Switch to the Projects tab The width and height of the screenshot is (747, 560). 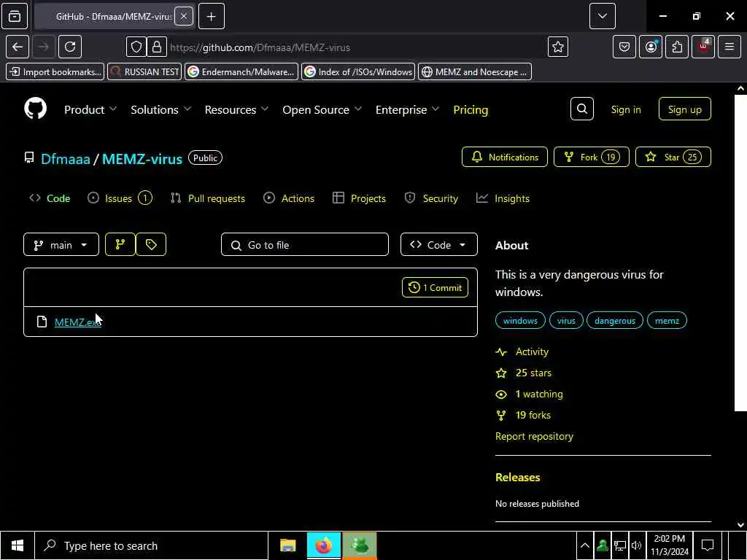(x=359, y=198)
